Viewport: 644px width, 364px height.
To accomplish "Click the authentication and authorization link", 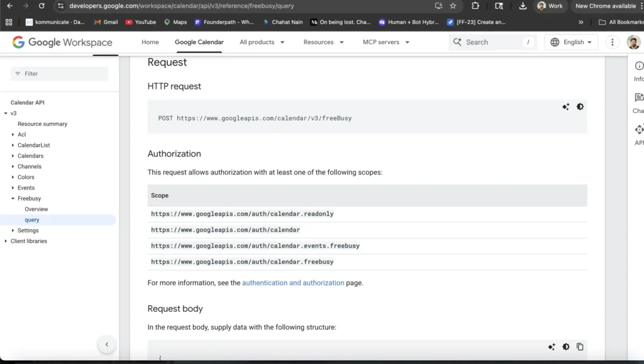I will click(293, 283).
